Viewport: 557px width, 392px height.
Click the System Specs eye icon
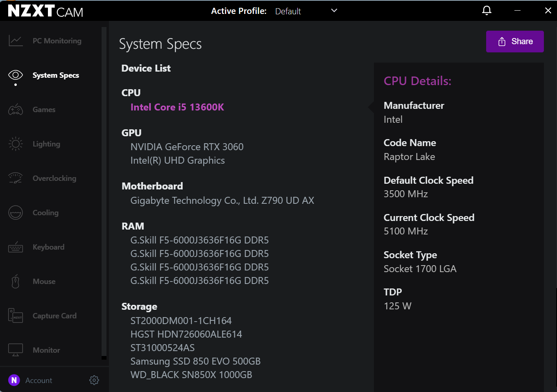coord(16,75)
